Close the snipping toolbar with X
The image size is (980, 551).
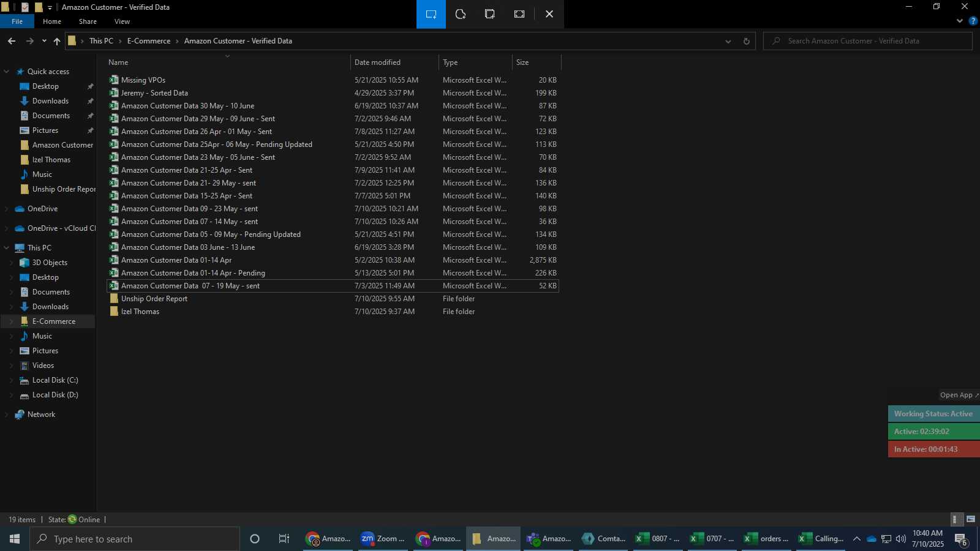(549, 14)
